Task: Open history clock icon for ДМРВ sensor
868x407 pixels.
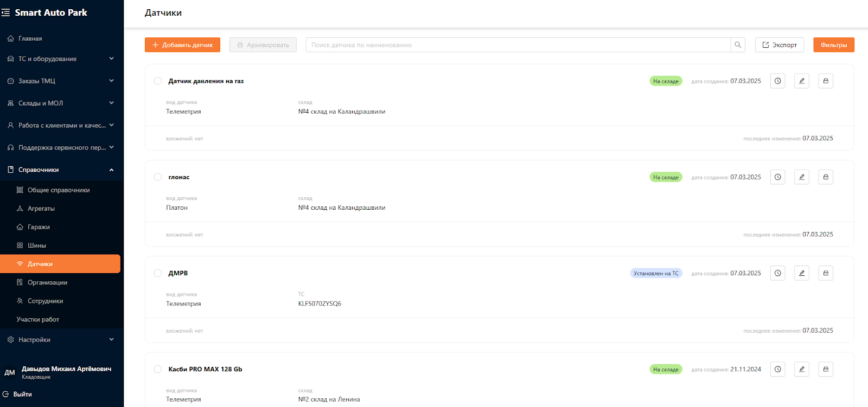Action: (777, 273)
